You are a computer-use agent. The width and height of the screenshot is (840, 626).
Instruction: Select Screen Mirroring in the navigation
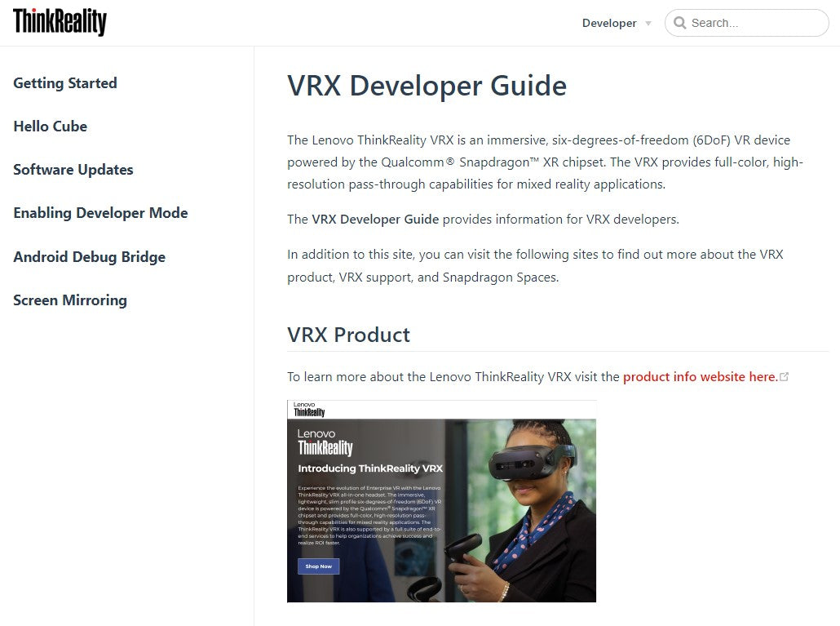[69, 300]
